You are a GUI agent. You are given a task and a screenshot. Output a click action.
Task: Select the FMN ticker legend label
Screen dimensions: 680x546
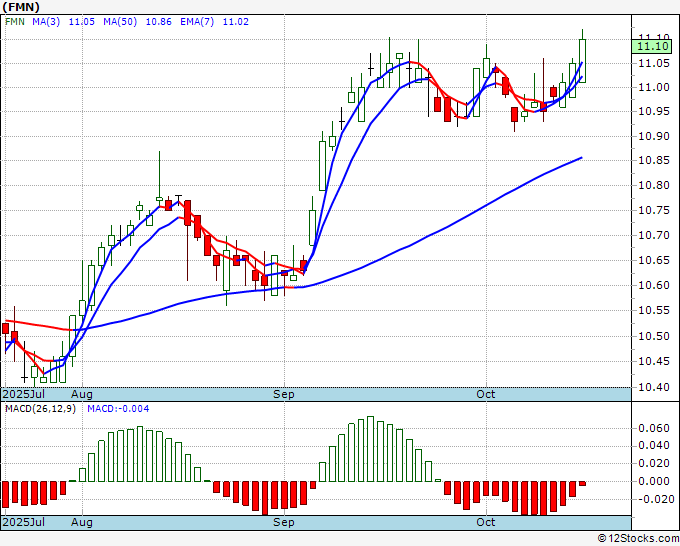pos(15,21)
